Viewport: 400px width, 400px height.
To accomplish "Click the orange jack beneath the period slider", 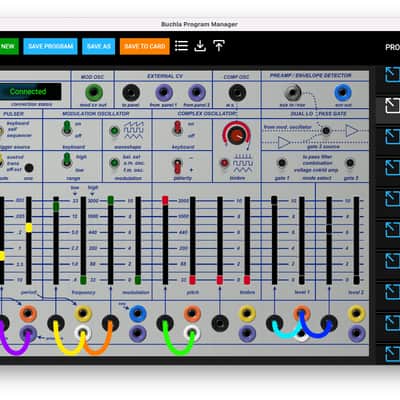I will 28,313.
